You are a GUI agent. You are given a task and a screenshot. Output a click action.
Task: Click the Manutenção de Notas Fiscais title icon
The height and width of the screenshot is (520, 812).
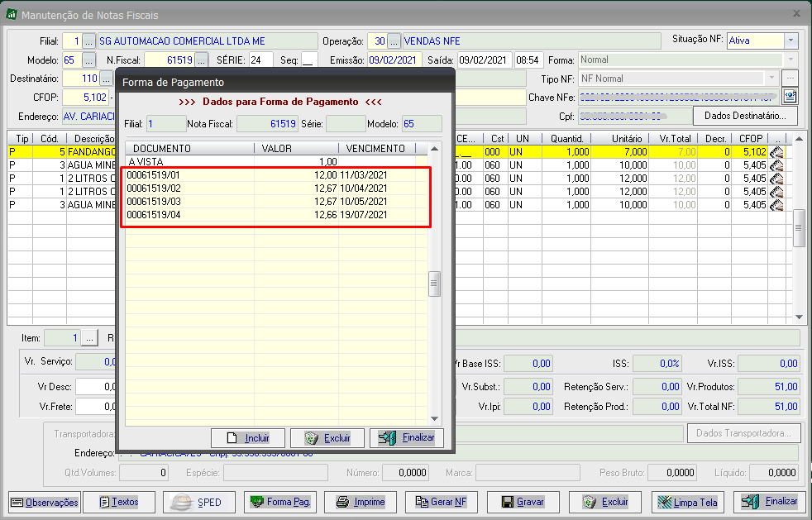pyautogui.click(x=12, y=15)
